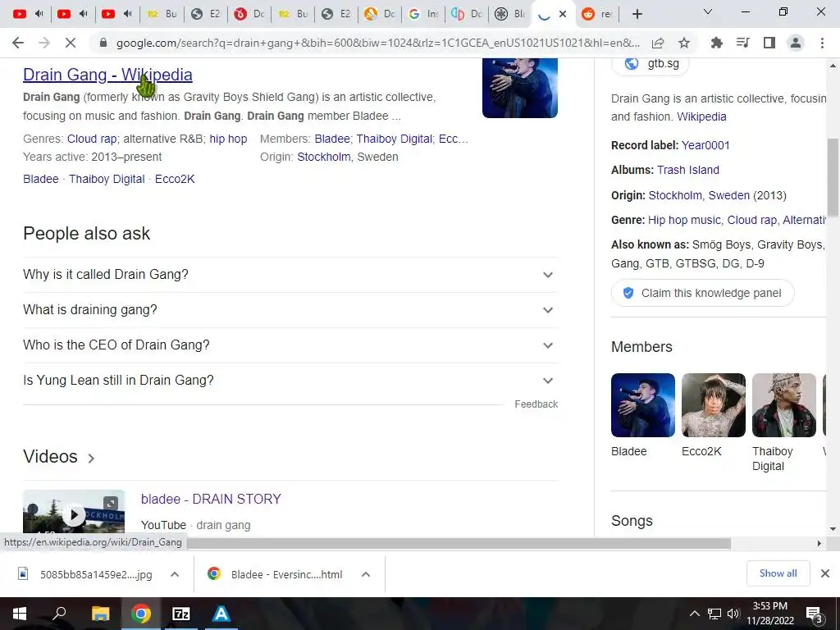Select Thaiboy Digital member photo
This screenshot has width=840, height=630.
pyautogui.click(x=783, y=405)
